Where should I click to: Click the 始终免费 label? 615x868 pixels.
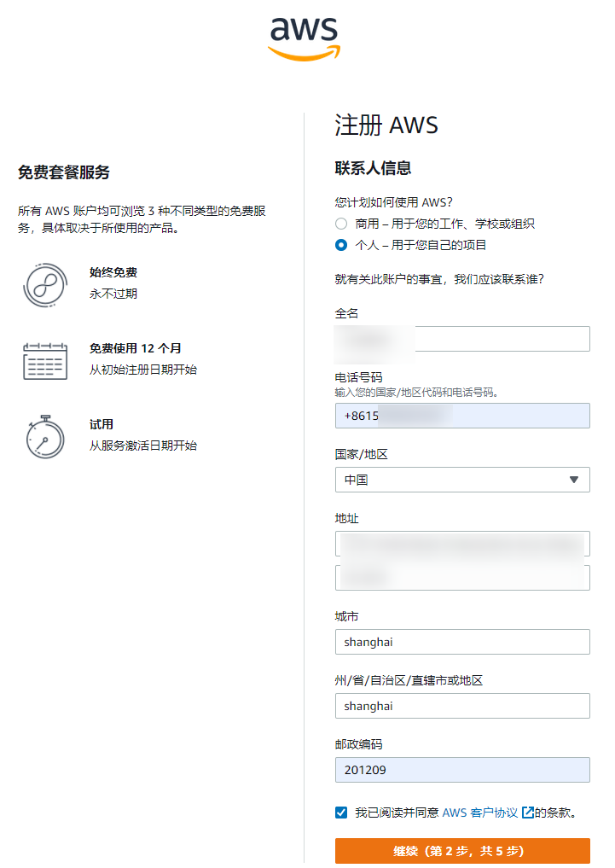(x=113, y=272)
